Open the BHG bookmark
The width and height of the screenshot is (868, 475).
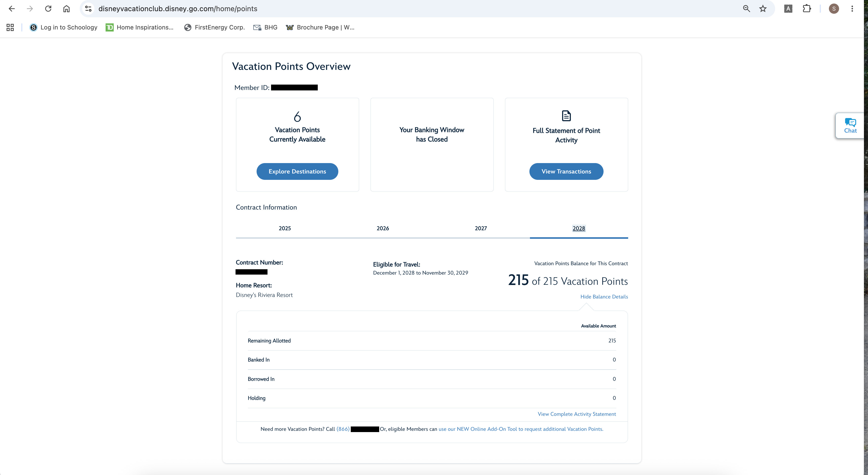(265, 27)
